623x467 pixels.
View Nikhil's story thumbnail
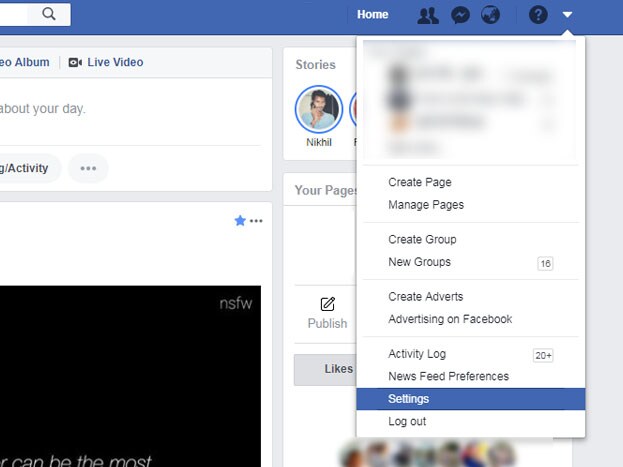pyautogui.click(x=319, y=109)
